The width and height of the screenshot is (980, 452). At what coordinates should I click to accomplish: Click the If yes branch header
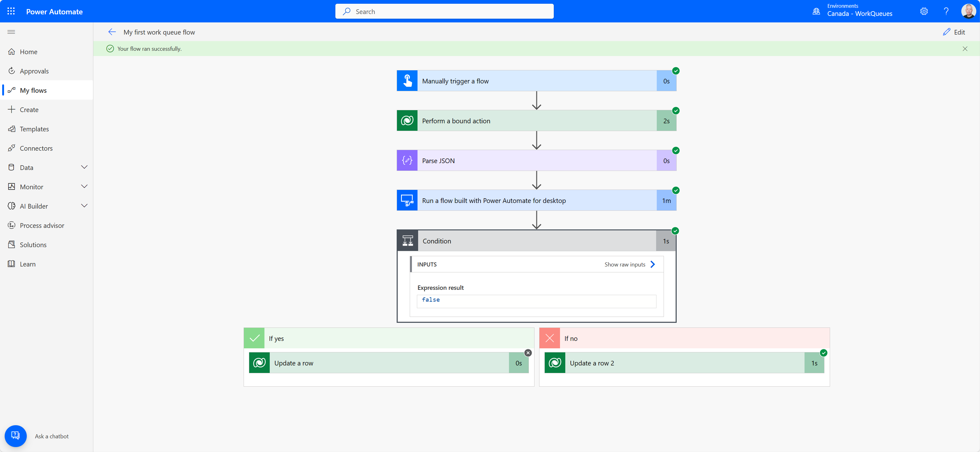389,338
